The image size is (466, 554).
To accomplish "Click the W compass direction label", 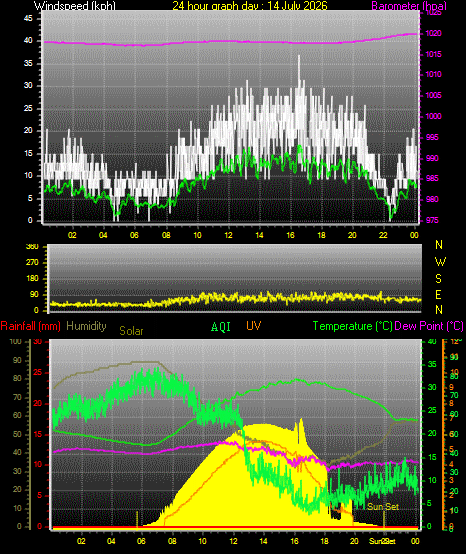I will (x=440, y=262).
